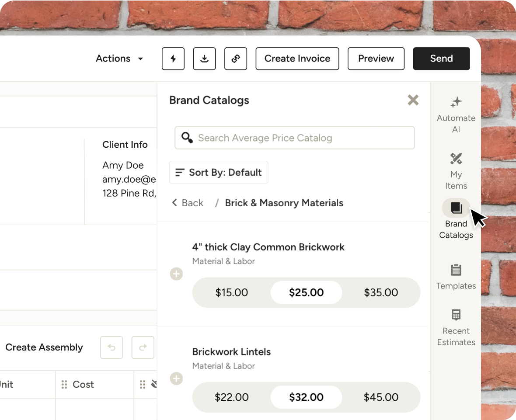Add Brickwork Lintels with plus icon
This screenshot has height=420, width=516.
pos(176,378)
